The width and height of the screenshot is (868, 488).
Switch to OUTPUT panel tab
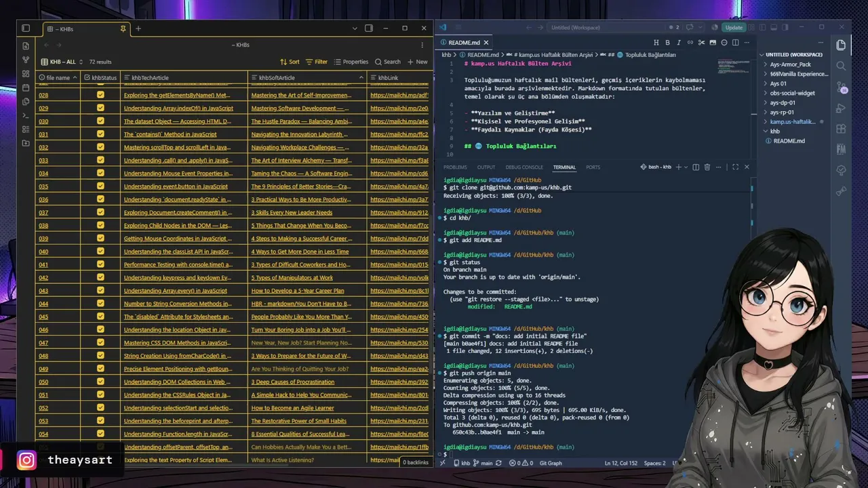point(486,167)
